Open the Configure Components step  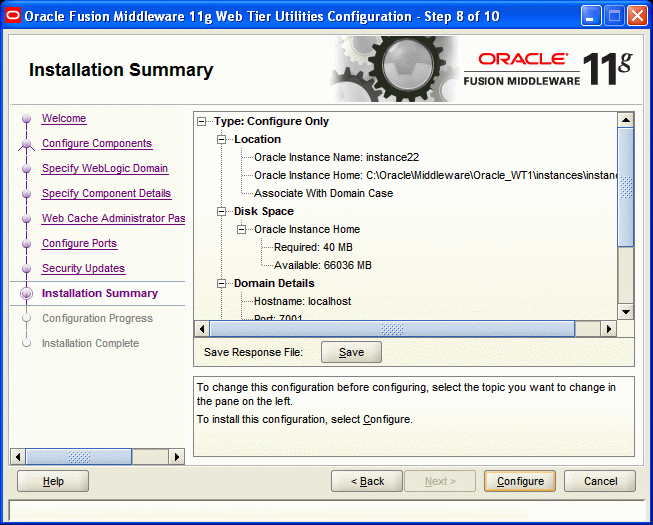(97, 143)
